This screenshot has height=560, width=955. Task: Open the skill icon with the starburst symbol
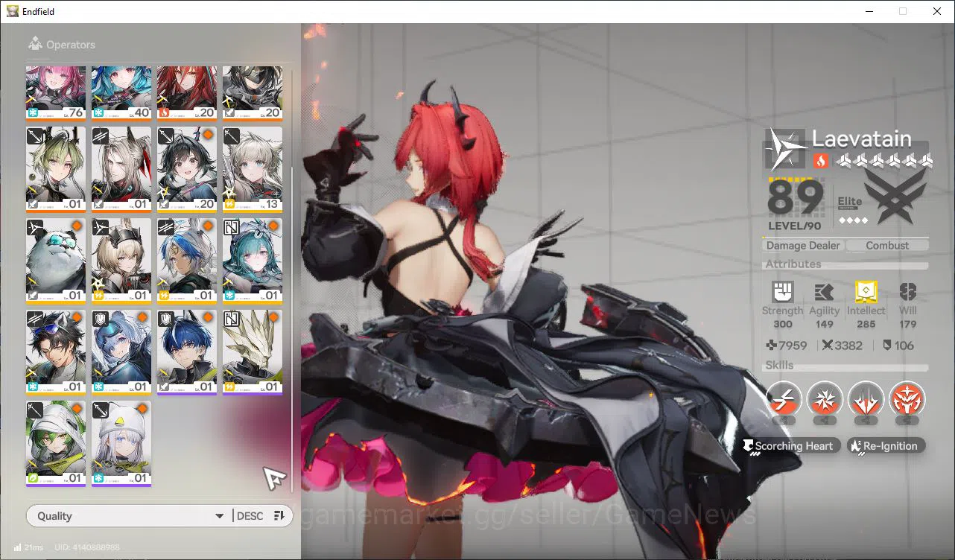coord(825,399)
